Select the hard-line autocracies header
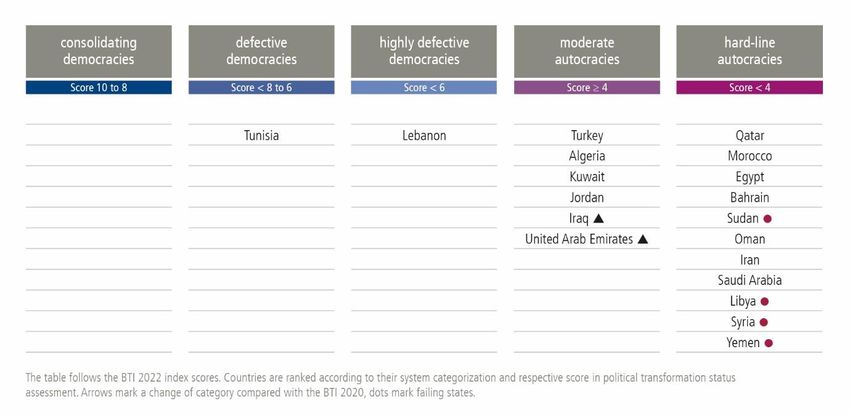850x415 pixels. [x=750, y=51]
